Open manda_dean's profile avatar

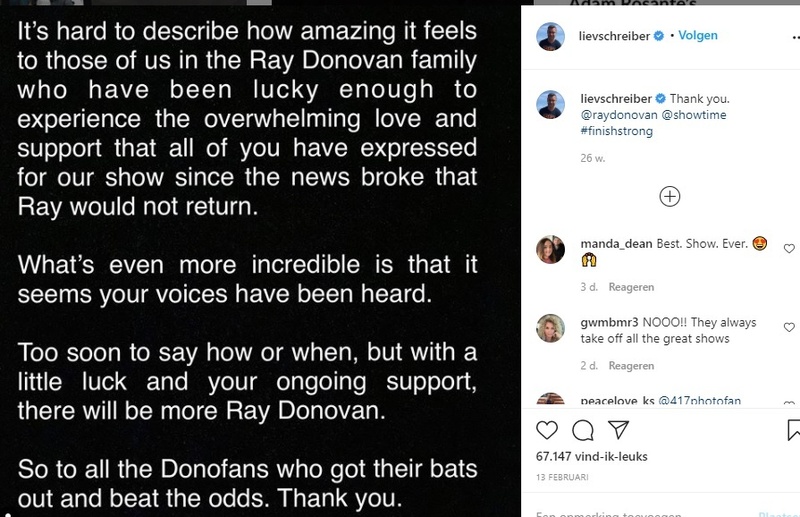point(550,250)
